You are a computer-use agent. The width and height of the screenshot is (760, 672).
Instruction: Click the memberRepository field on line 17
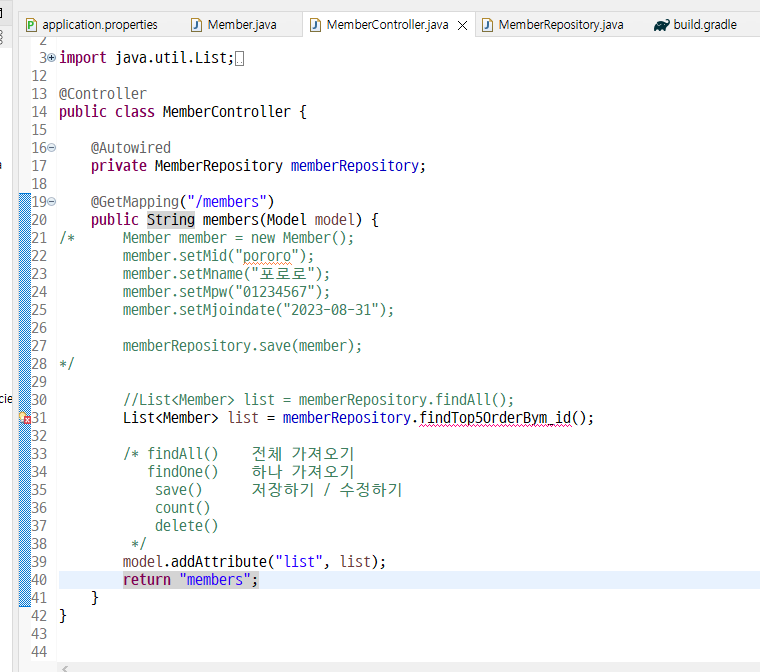pos(354,166)
